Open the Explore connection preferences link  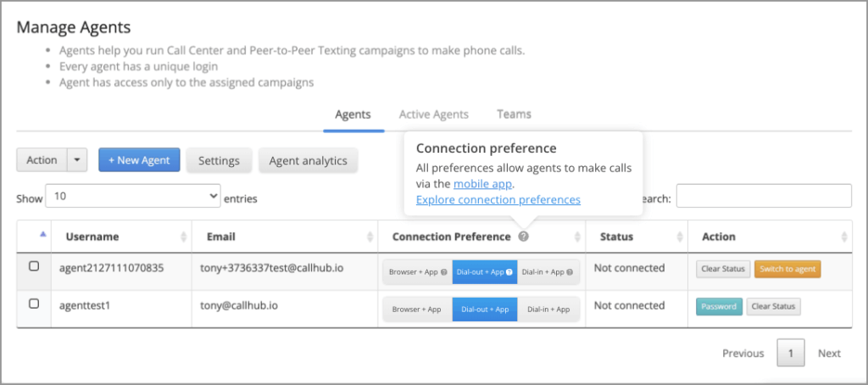[x=498, y=199]
